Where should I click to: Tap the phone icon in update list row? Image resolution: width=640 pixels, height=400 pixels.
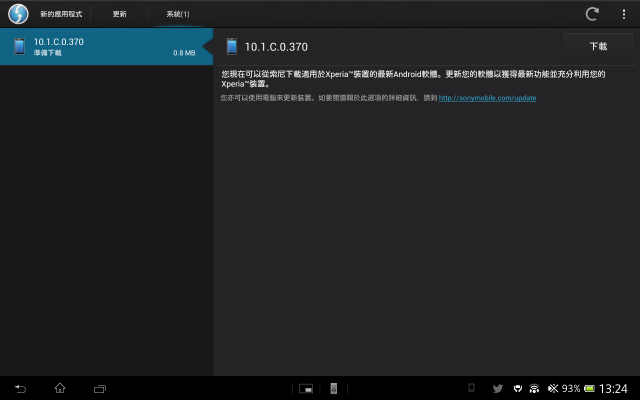(19, 47)
